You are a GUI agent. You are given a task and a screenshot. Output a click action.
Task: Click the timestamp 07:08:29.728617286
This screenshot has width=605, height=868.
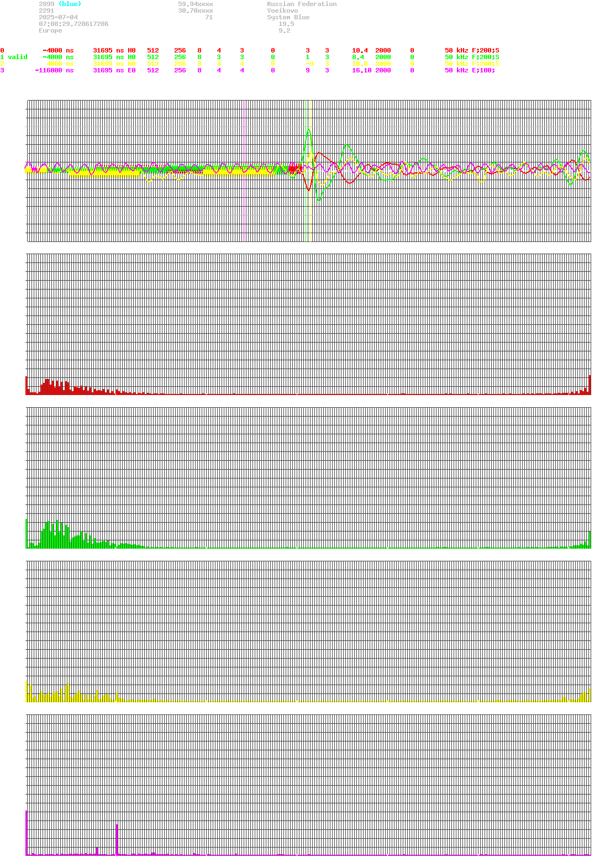73,24
